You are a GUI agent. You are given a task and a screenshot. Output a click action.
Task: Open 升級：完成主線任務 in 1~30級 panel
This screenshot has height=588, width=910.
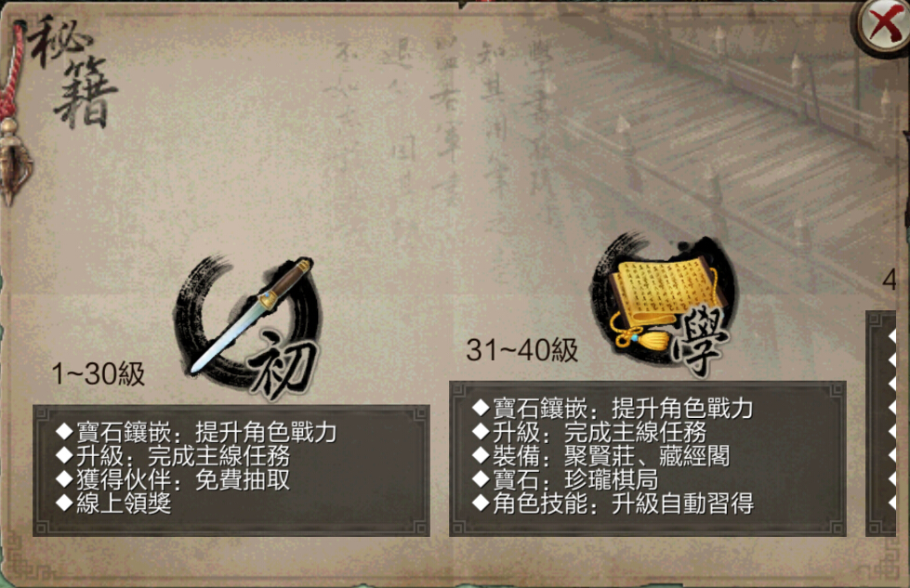[173, 456]
